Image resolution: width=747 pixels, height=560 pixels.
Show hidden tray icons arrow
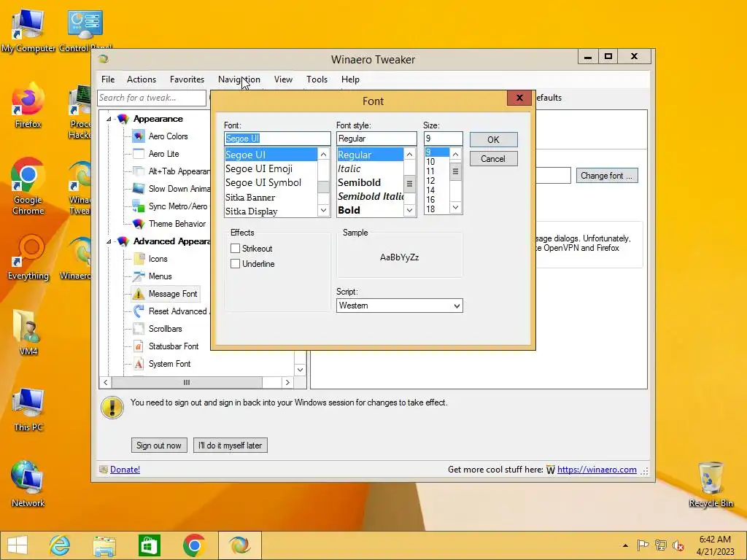(625, 545)
